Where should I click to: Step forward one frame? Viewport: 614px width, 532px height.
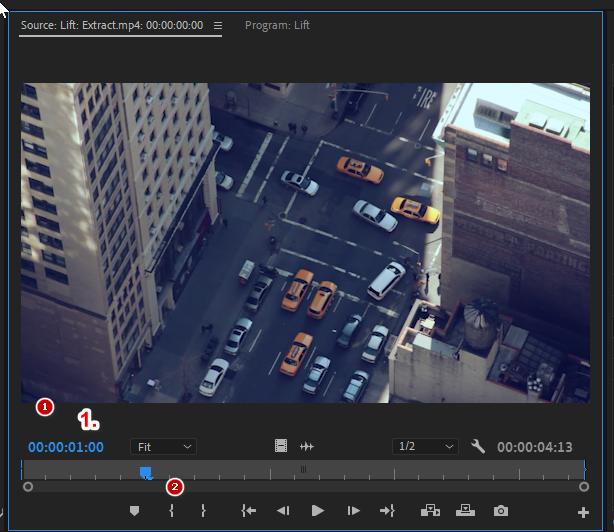click(353, 511)
